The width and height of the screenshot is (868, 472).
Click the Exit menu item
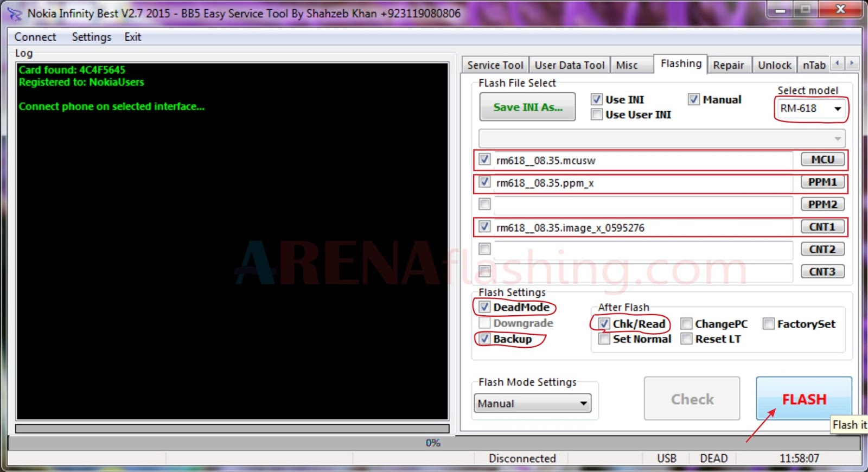point(133,37)
